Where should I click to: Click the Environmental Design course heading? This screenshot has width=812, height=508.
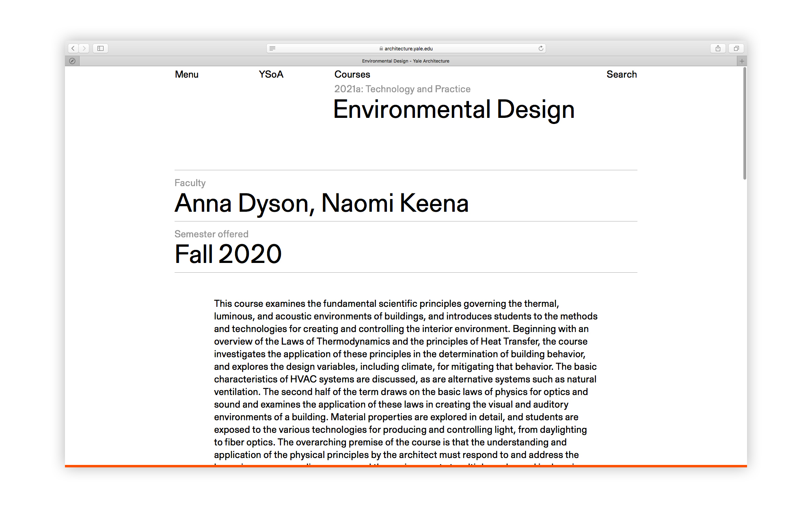454,109
